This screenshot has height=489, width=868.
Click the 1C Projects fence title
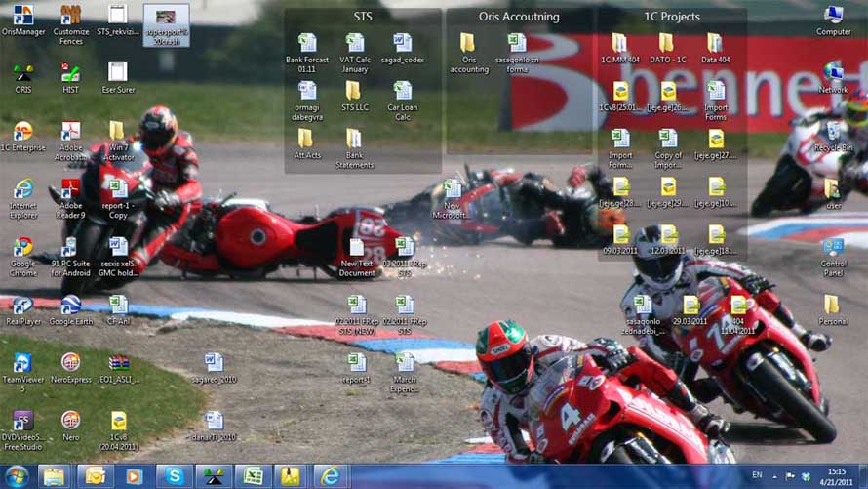[672, 17]
